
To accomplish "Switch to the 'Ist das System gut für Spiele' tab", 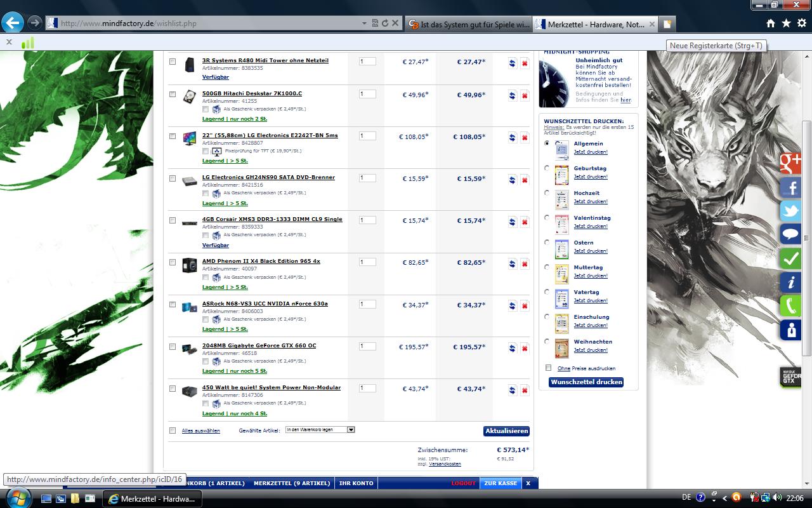I will pos(468,24).
